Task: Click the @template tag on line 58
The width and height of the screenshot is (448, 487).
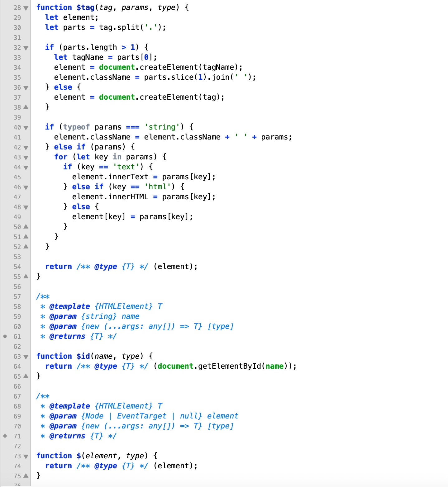Action: coord(69,306)
